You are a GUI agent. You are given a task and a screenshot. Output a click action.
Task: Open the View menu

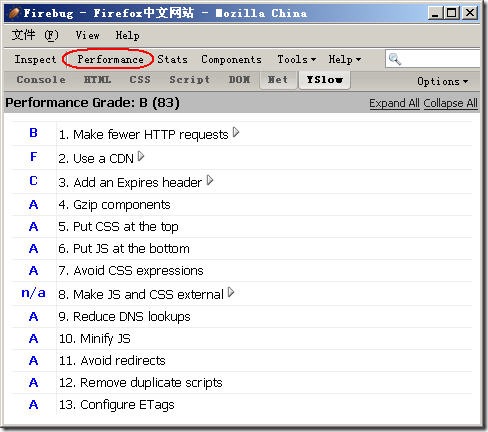pyautogui.click(x=87, y=35)
